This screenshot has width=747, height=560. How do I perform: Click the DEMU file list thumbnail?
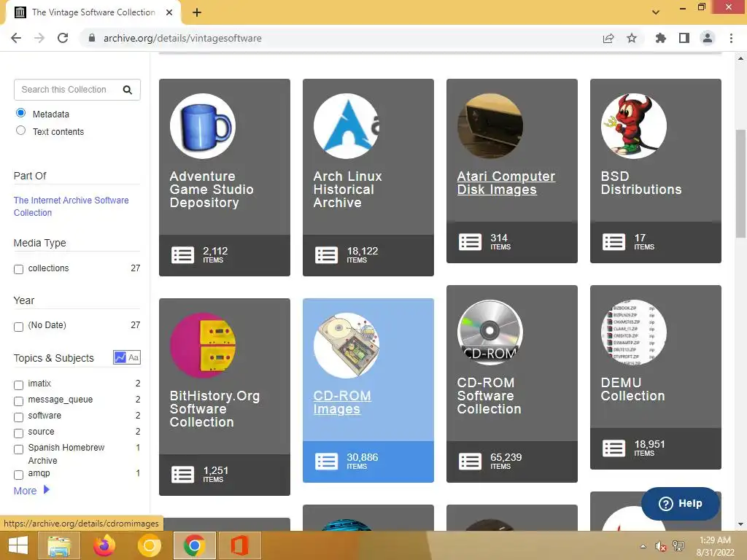[634, 332]
